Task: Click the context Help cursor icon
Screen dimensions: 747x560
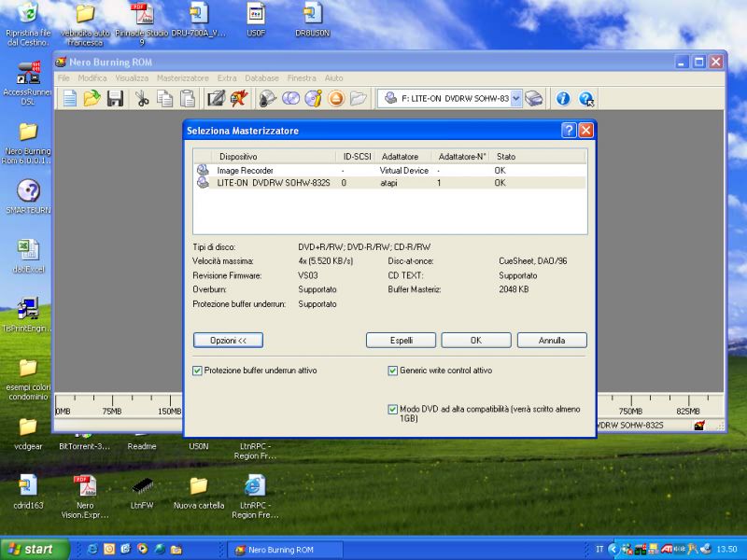Action: coord(586,99)
